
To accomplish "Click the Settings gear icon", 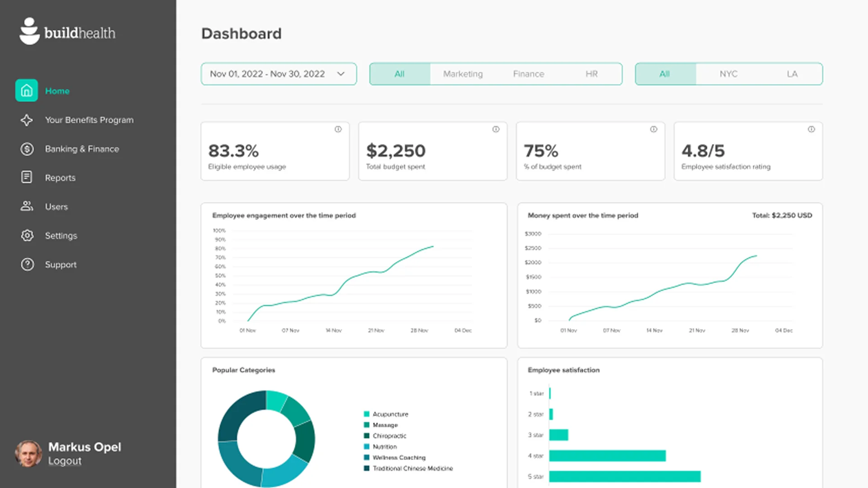I will [x=26, y=235].
